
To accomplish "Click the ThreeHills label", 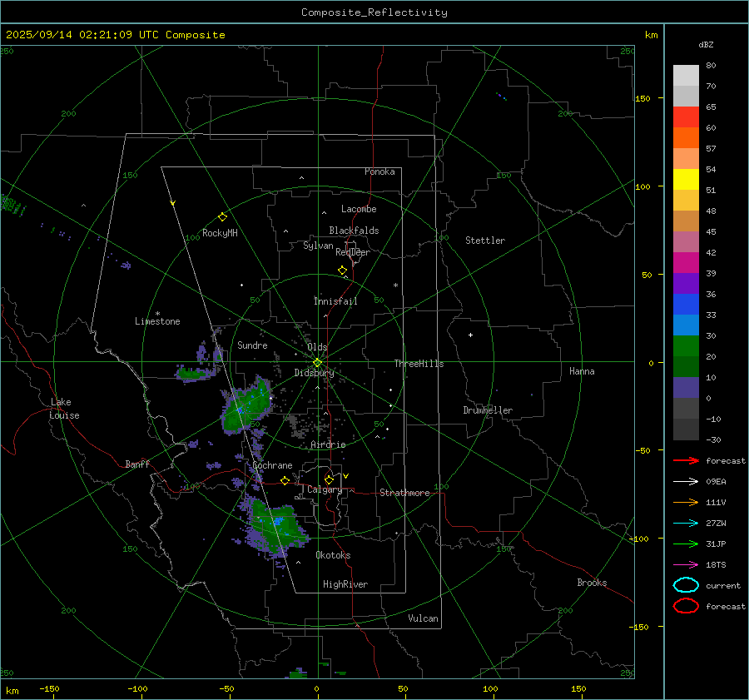I will (x=419, y=364).
